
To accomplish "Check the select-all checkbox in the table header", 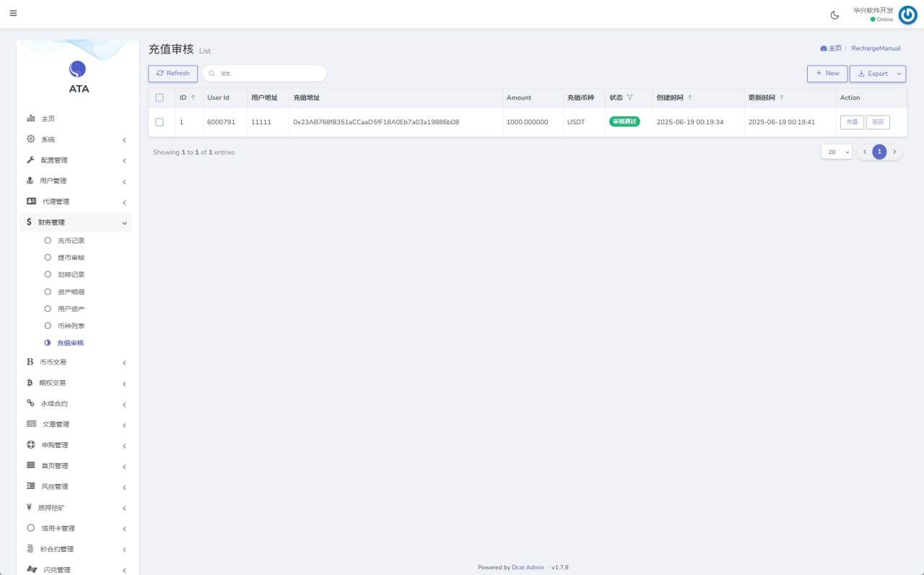I will point(160,98).
